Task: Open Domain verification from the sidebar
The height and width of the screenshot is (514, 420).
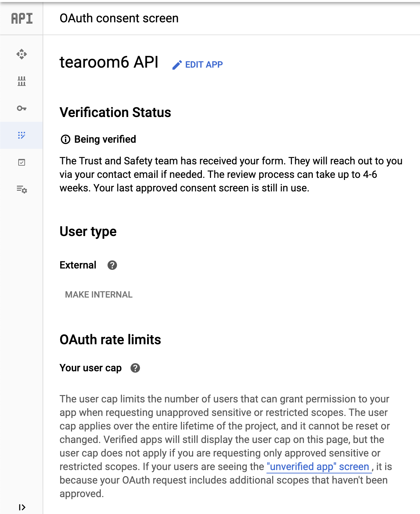Action: click(22, 163)
